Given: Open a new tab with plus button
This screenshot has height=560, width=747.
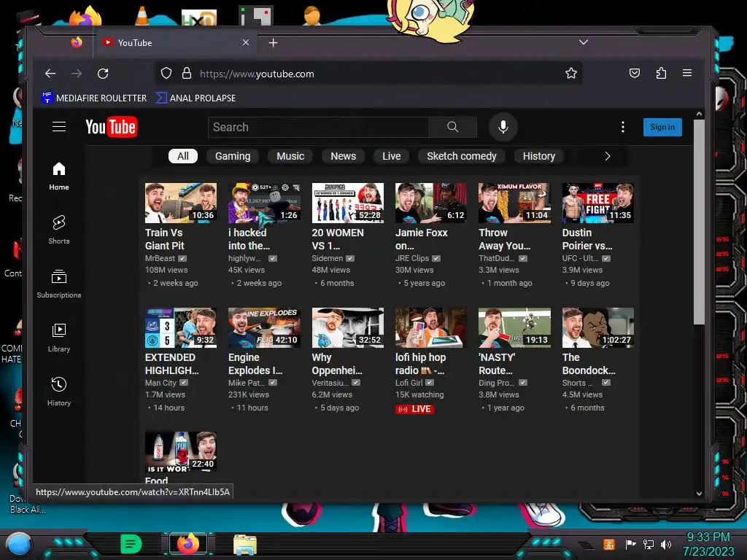Looking at the screenshot, I should coord(273,43).
